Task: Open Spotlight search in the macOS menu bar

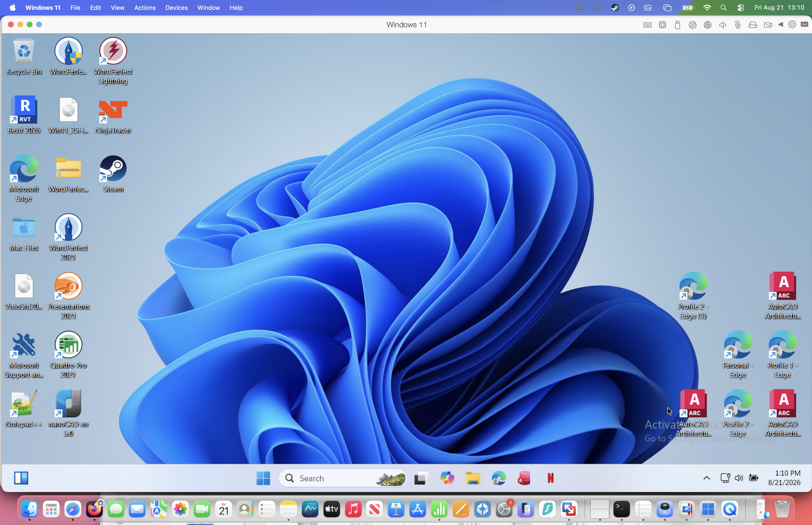Action: (723, 8)
